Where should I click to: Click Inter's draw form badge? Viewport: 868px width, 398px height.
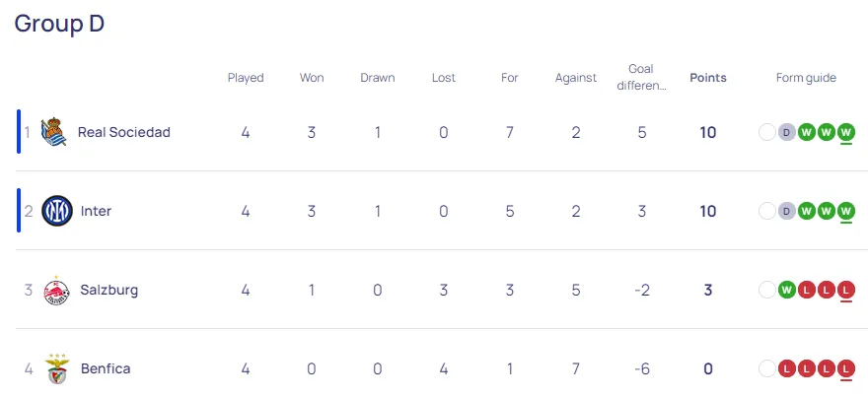pyautogui.click(x=787, y=211)
